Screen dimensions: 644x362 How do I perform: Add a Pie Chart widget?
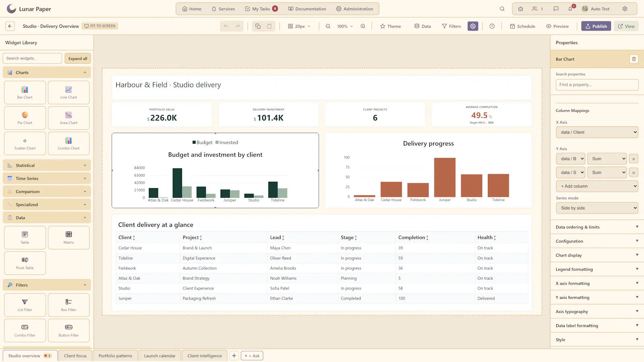click(x=25, y=118)
